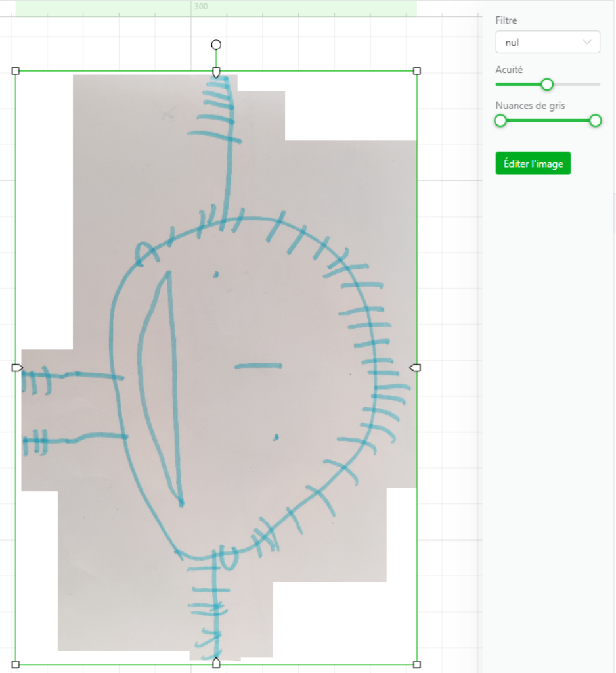Screen dimensions: 616x673
Task: Click the left Nuances de gris handle
Action: (x=500, y=121)
